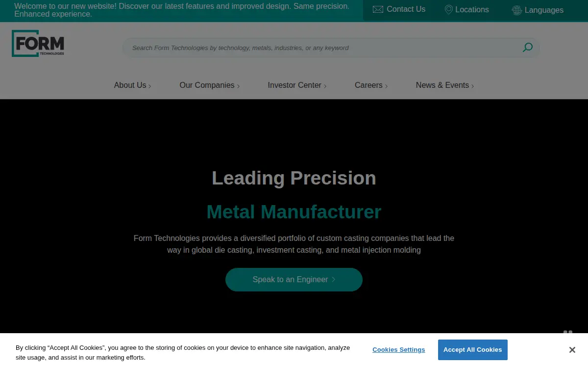Click the globe Languages icon

(x=516, y=10)
